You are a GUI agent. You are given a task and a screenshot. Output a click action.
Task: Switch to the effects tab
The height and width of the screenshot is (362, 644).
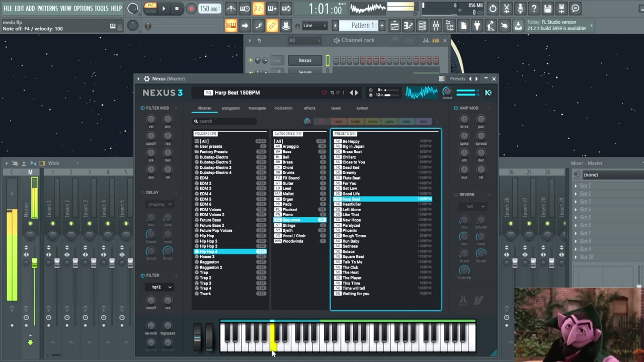(310, 108)
